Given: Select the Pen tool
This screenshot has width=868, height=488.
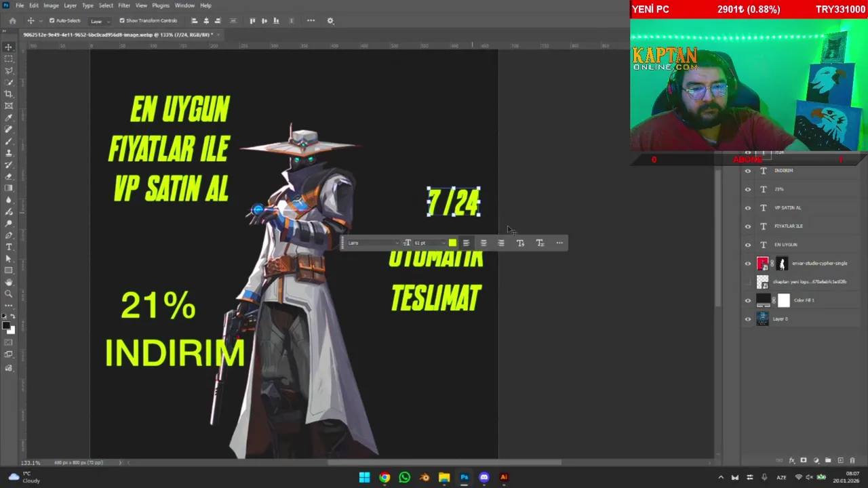Looking at the screenshot, I should [x=9, y=235].
